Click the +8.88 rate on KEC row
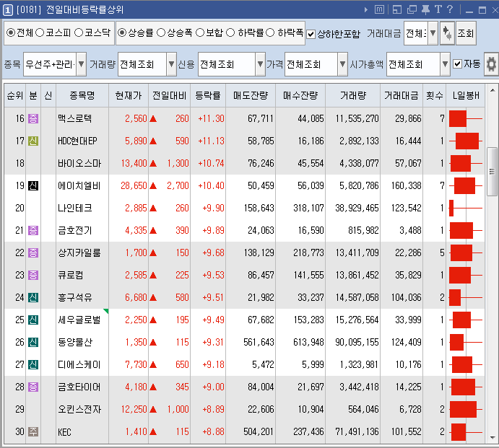 (x=213, y=432)
